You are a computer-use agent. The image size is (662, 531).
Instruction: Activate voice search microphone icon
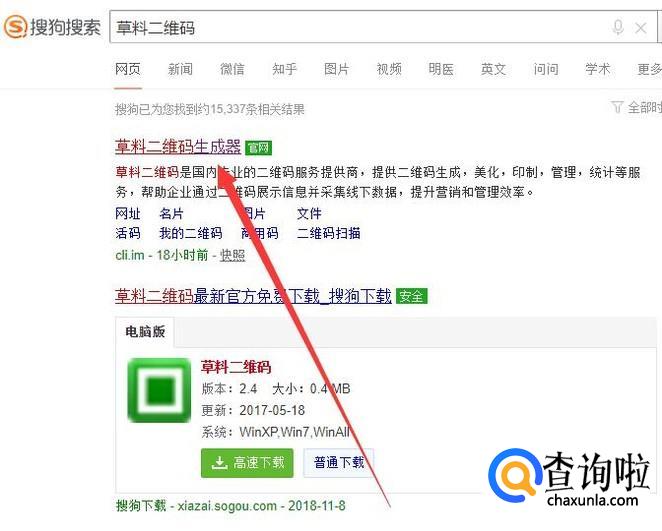pyautogui.click(x=618, y=27)
